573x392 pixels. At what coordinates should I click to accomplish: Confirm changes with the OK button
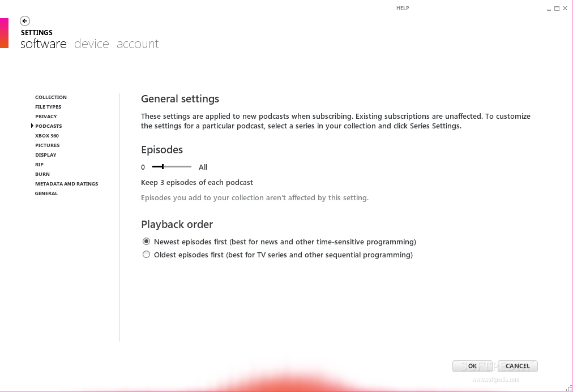[x=472, y=366]
